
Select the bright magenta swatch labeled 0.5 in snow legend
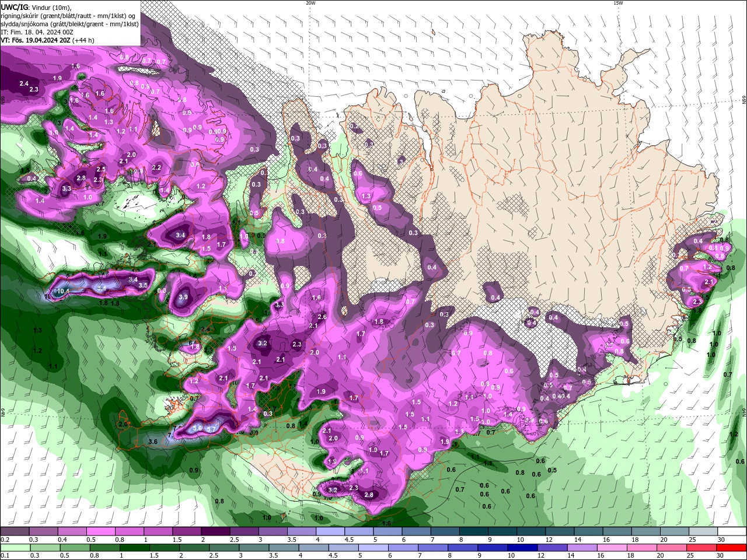(100, 531)
